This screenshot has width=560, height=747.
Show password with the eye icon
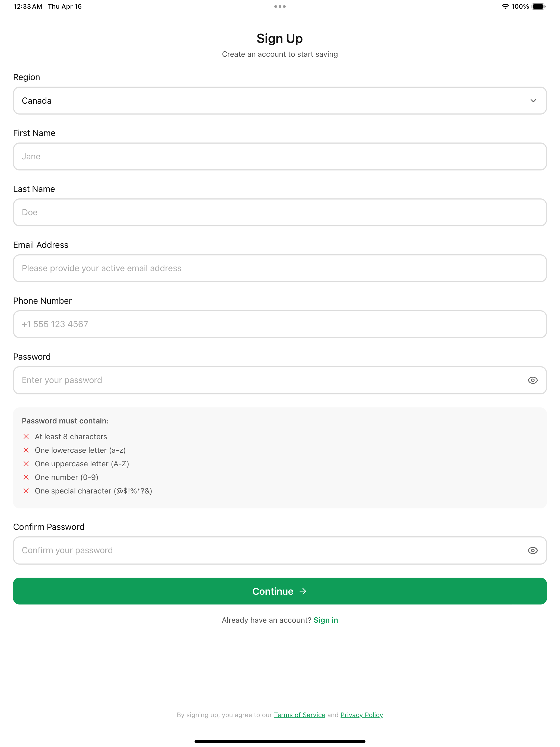click(533, 380)
